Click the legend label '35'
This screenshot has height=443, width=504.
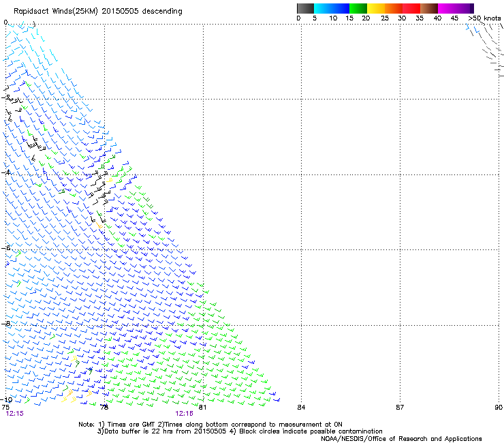tap(420, 18)
